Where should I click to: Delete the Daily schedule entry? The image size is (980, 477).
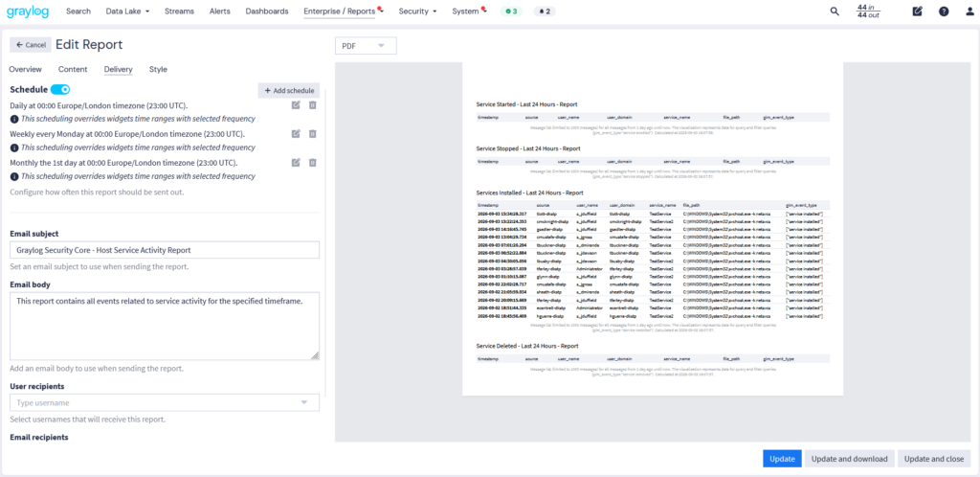point(313,105)
